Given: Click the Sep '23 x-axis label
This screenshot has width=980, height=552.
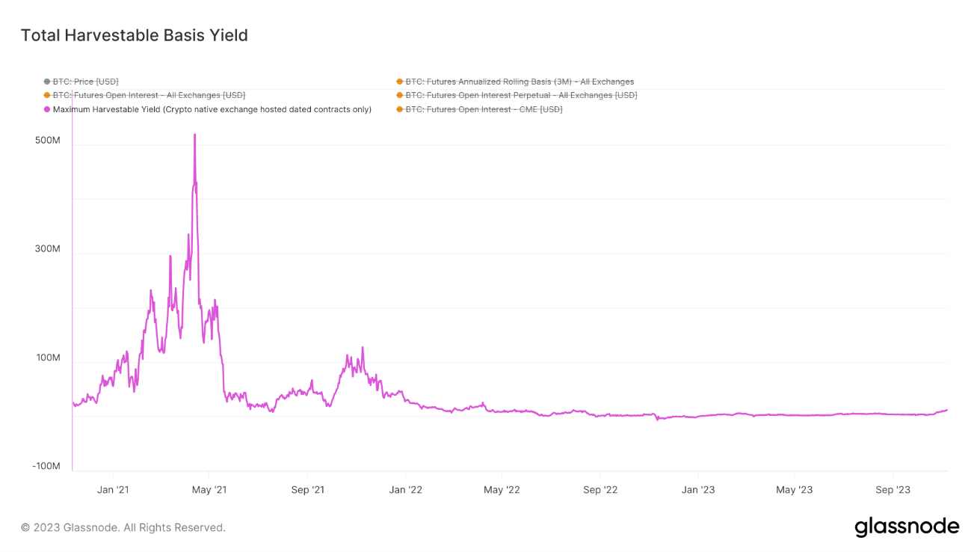Looking at the screenshot, I should [893, 490].
